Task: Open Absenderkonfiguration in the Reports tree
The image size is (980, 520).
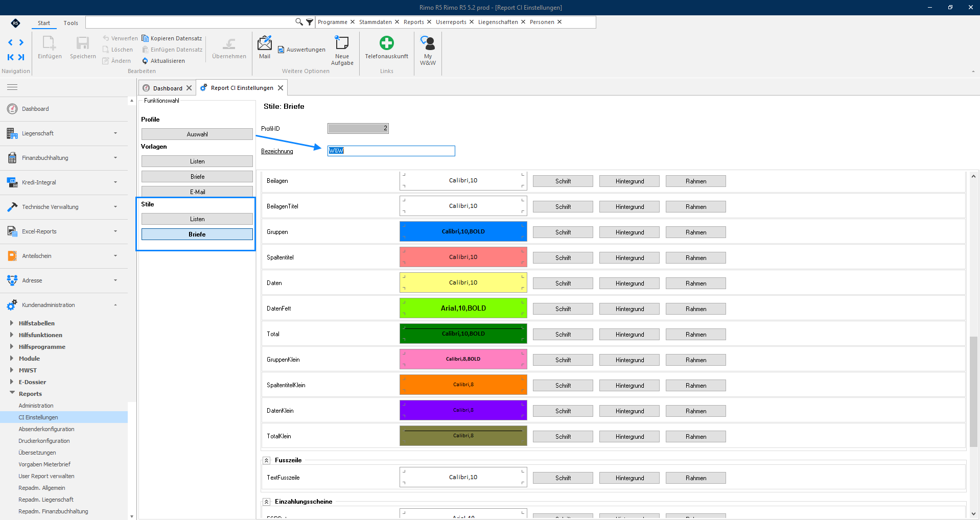Action: click(46, 429)
